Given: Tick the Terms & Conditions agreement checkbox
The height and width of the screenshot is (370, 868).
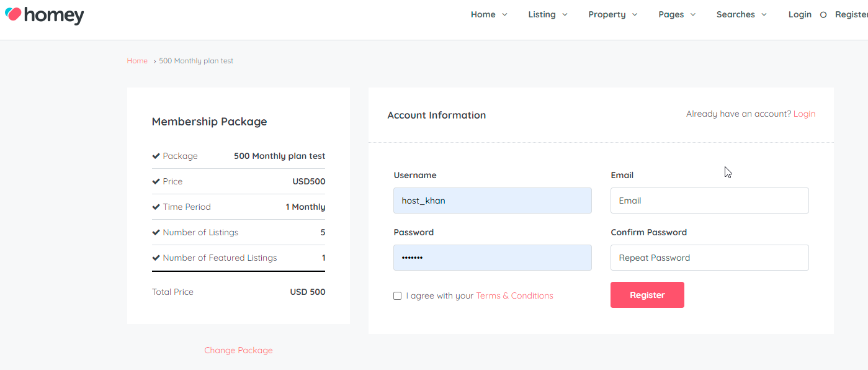Looking at the screenshot, I should tap(397, 296).
